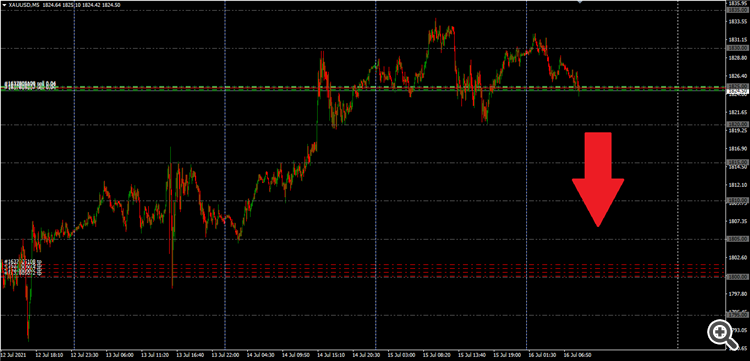
Task: Open the dropdown triangle beside XAUUSD,M5
Action: pos(4,4)
